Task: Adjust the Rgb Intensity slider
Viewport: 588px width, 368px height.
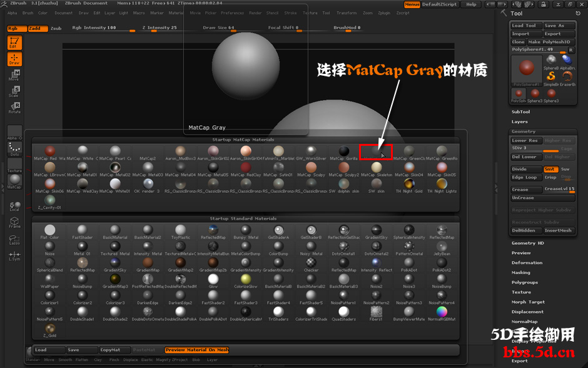Action: click(x=103, y=28)
